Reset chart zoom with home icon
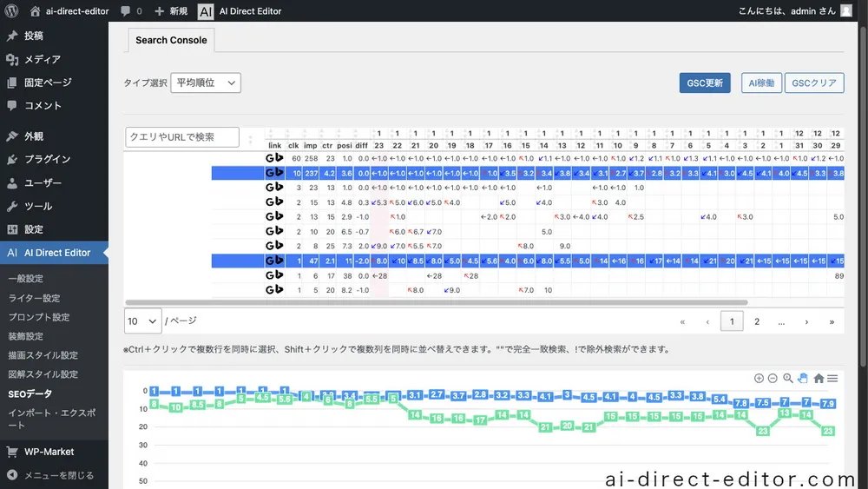868x489 pixels. tap(819, 378)
